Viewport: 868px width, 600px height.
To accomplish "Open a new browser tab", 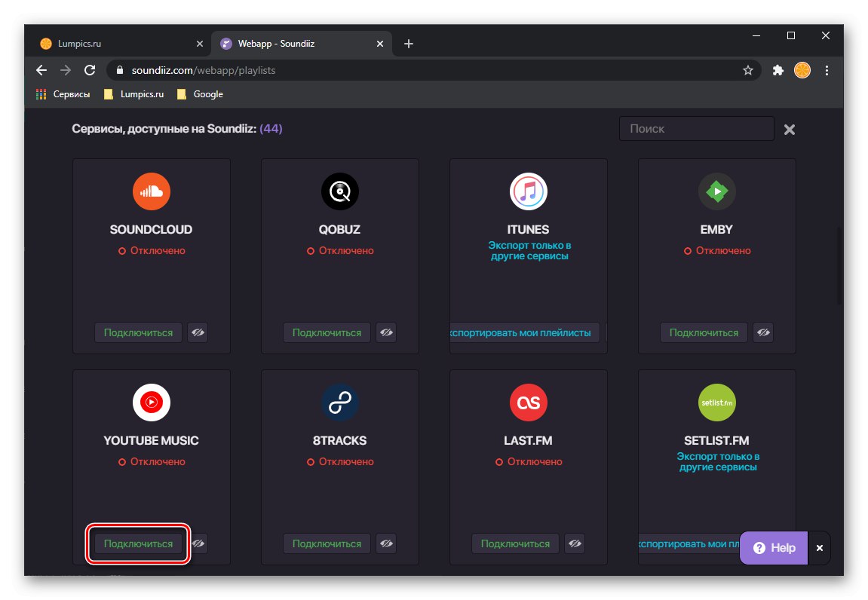I will (x=409, y=44).
